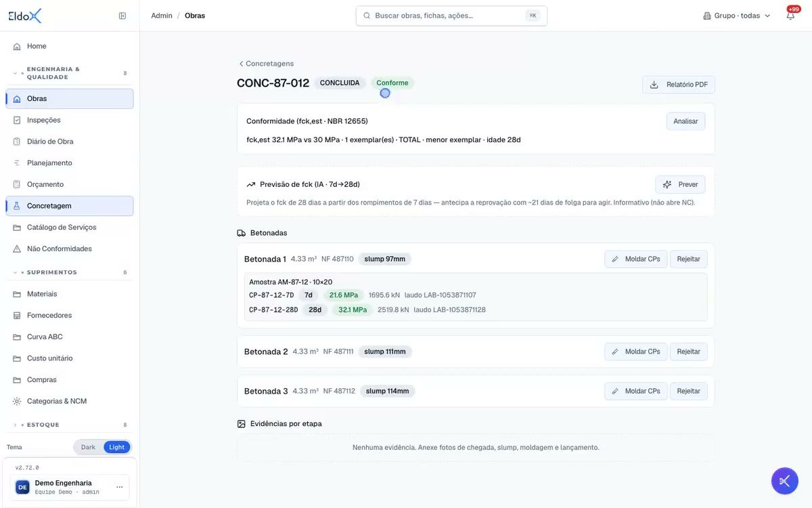
Task: Click the Diário de Obra clipboard icon
Action: (x=17, y=142)
